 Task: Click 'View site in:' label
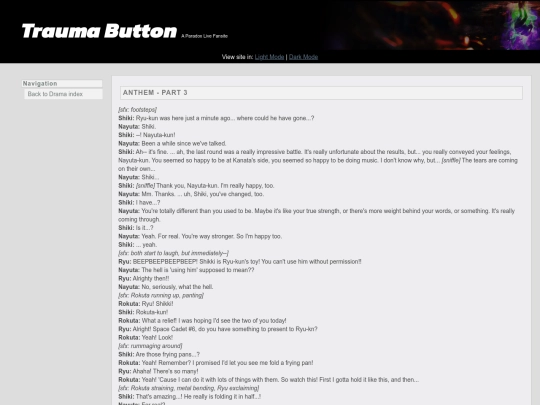coord(238,57)
